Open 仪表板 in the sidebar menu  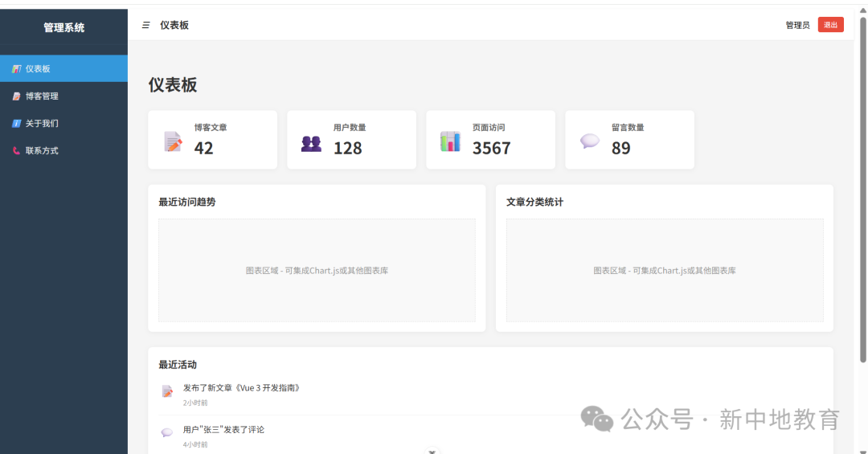coord(63,68)
